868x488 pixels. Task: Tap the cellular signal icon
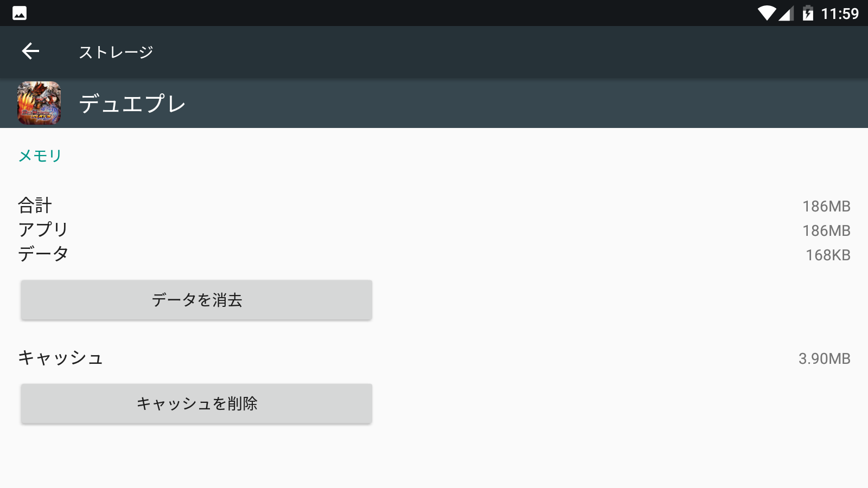(x=786, y=13)
